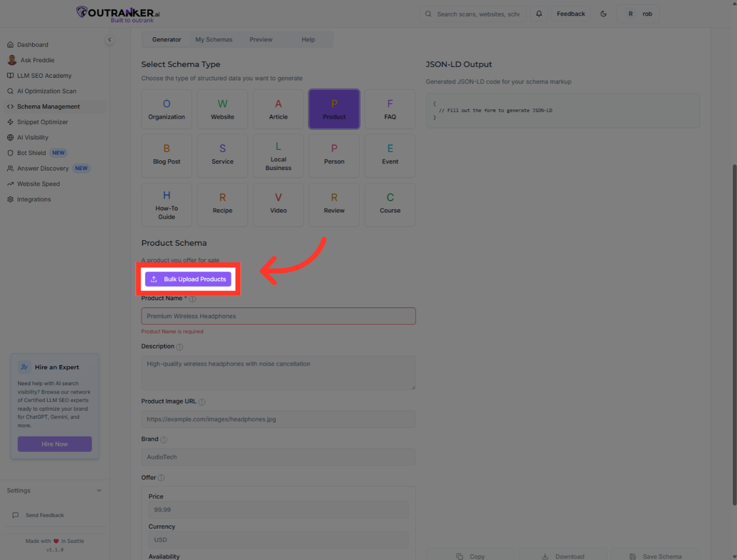Open notifications via the bell icon
The image size is (737, 560).
tap(538, 13)
